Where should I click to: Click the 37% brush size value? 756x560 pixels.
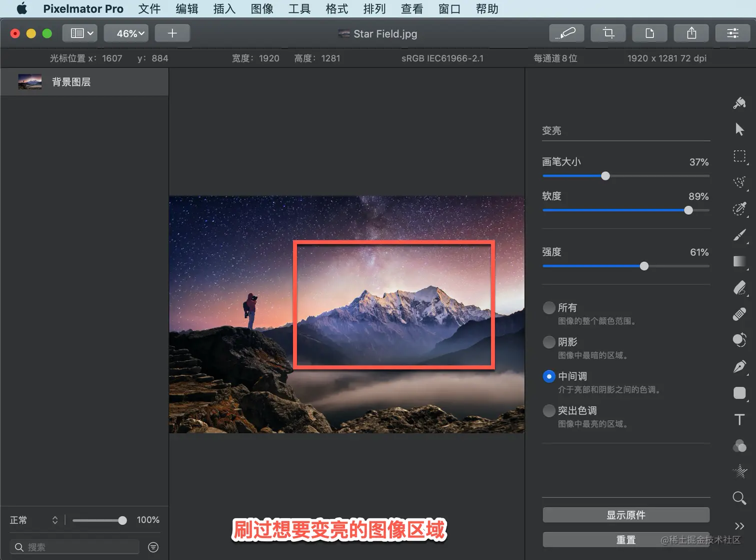(x=699, y=162)
